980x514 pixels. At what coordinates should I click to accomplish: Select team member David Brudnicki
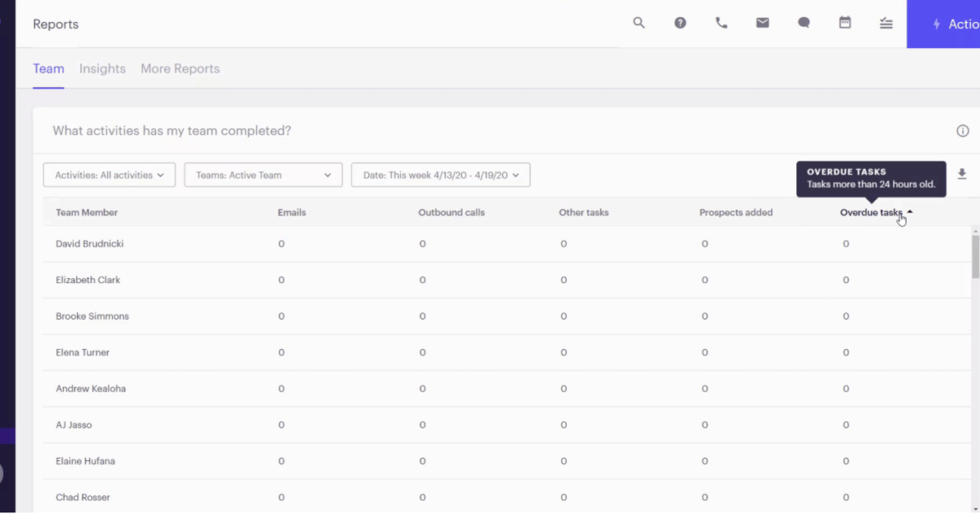pyautogui.click(x=89, y=243)
